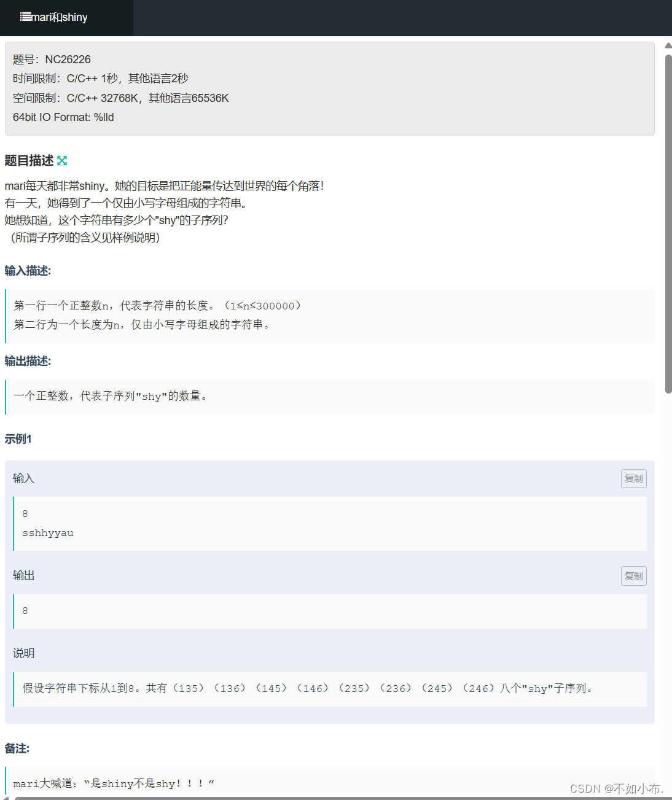Image resolution: width=672 pixels, height=800 pixels.
Task: Click the green fullscreen expand icon beside 题目描述
Action: [x=62, y=161]
